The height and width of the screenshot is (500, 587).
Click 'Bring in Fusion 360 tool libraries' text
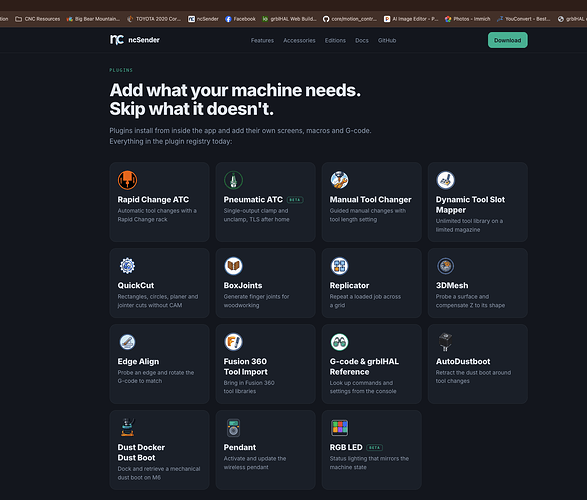click(249, 387)
